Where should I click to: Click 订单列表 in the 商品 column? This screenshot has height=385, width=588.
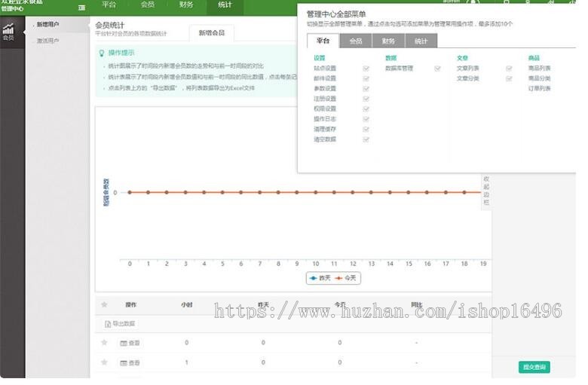[539, 88]
